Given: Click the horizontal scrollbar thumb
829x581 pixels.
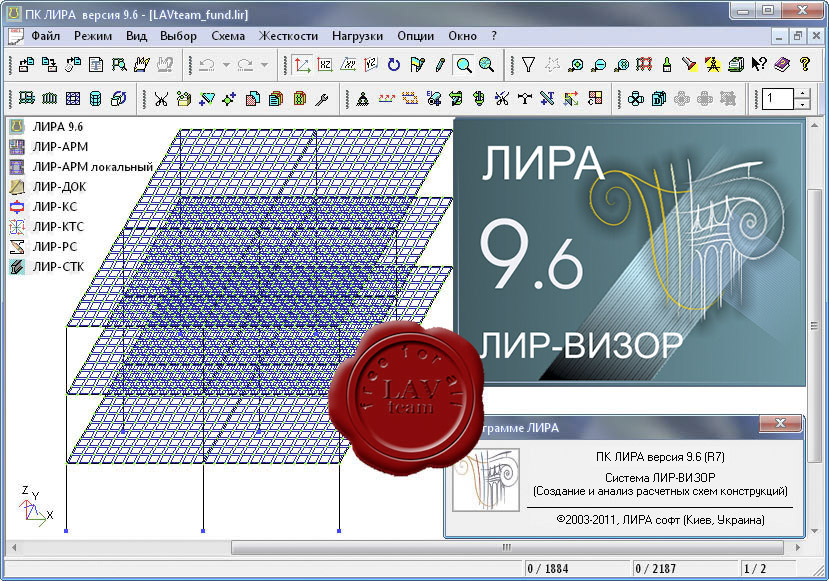Looking at the screenshot, I should coord(506,547).
